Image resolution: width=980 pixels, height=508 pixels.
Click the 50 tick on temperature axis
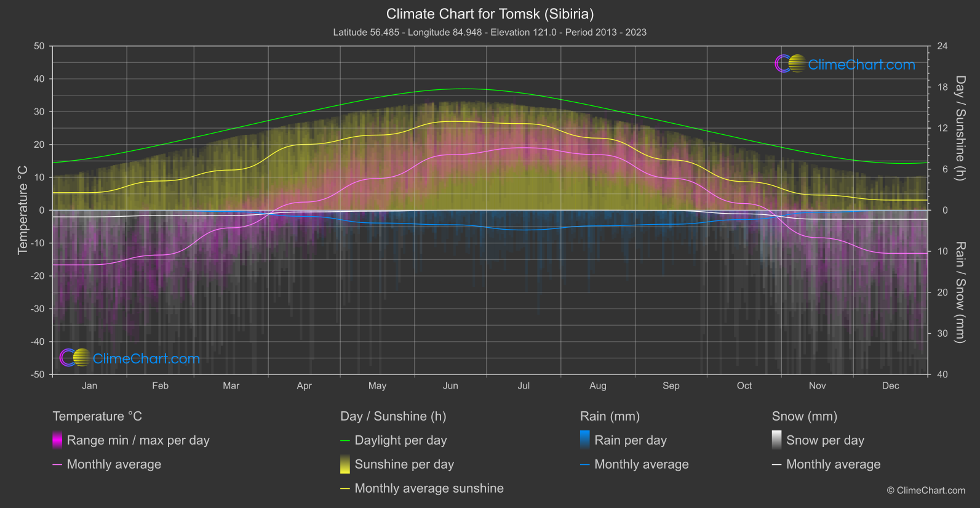39,46
